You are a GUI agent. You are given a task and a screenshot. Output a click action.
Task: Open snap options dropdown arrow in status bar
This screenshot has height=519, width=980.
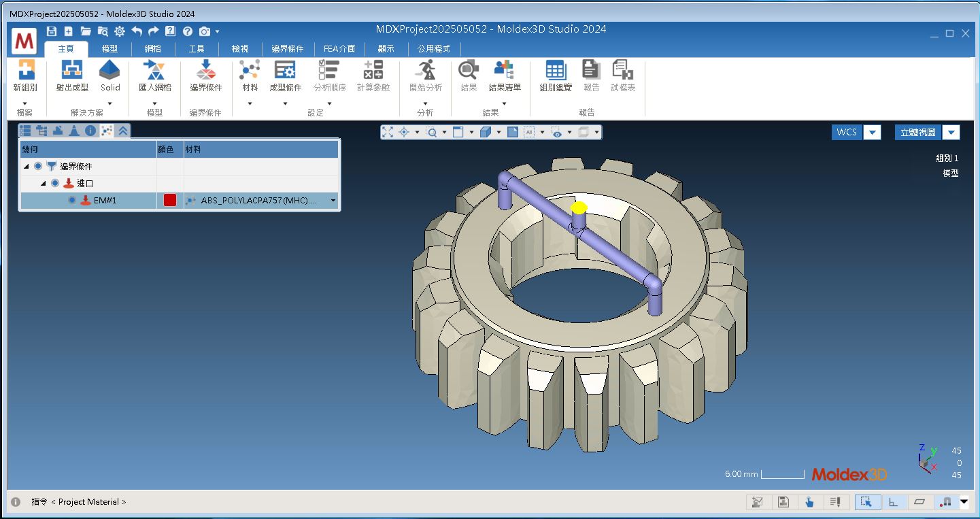pos(964,502)
